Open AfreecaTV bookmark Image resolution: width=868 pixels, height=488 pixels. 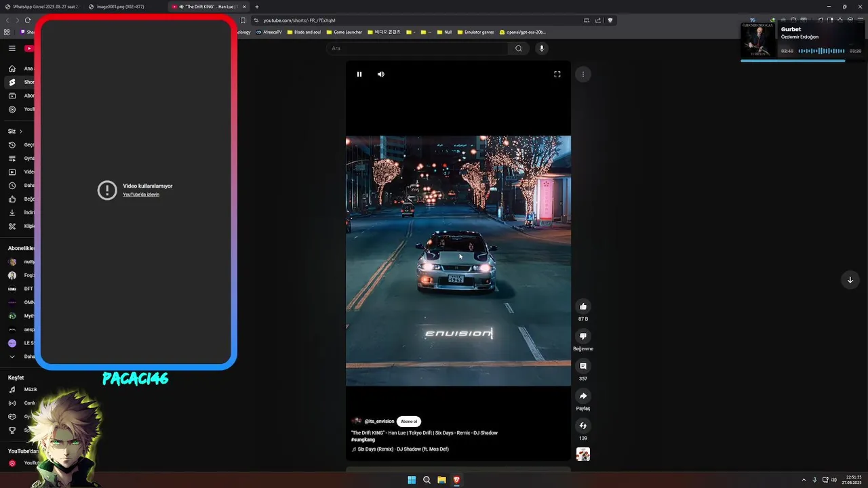point(269,32)
